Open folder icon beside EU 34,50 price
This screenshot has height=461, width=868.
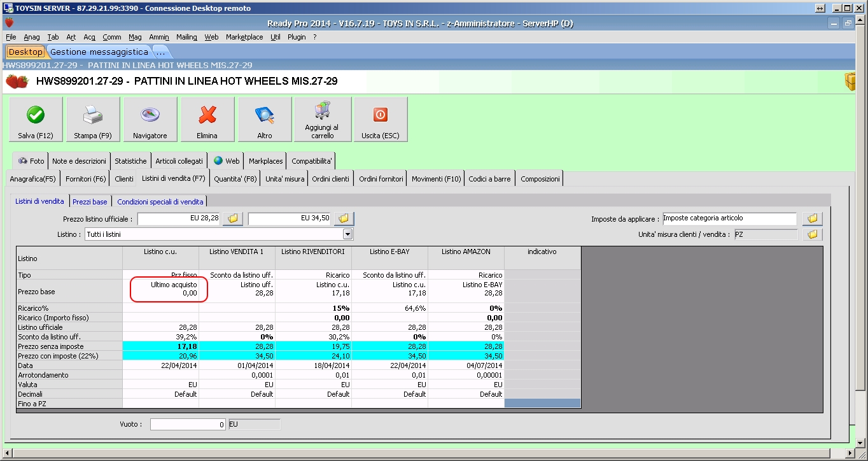coord(344,218)
